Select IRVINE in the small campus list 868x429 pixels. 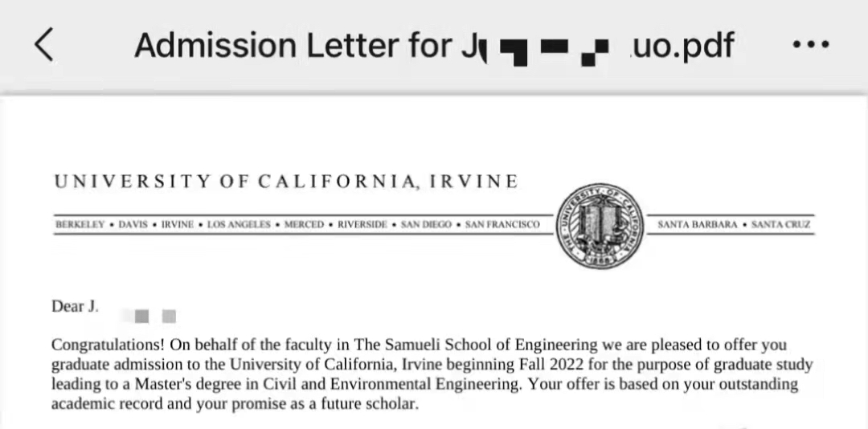coord(178,225)
